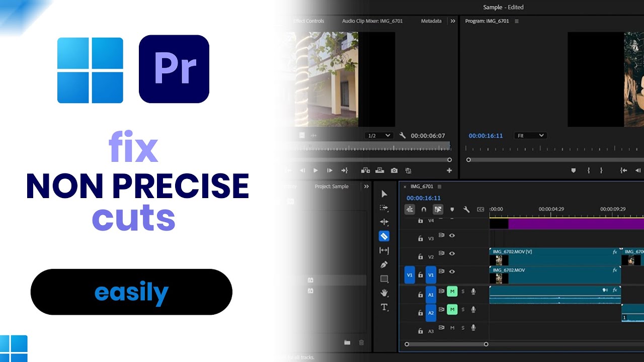Image resolution: width=644 pixels, height=362 pixels.
Task: Select the Hand tool
Action: [x=384, y=293]
